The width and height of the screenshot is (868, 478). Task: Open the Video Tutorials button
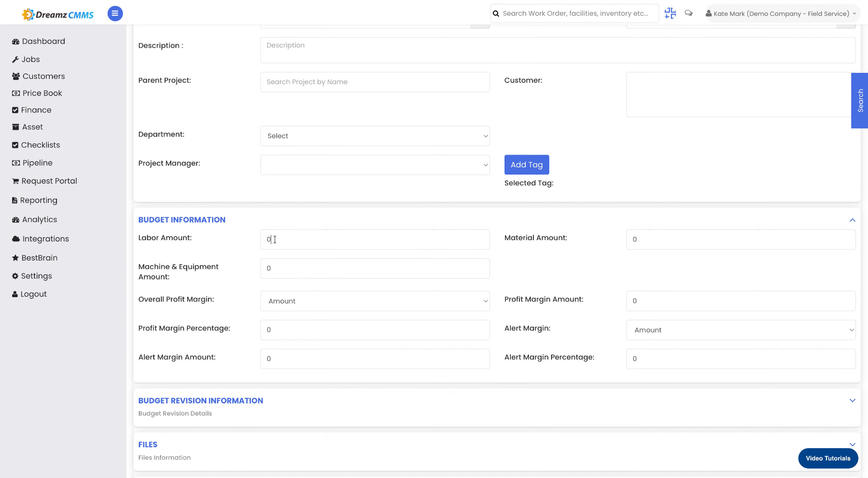828,459
